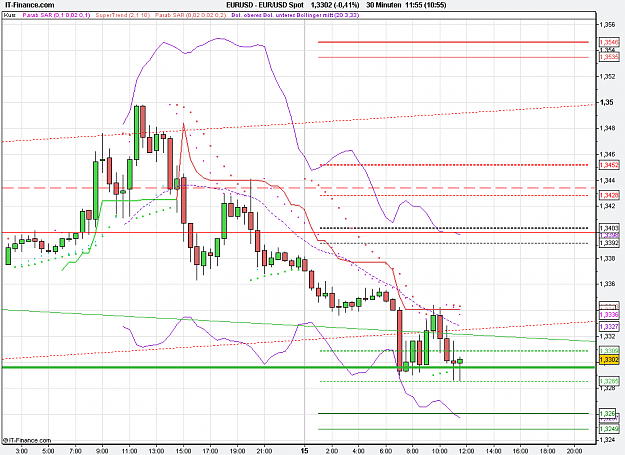Click the 2:00 time axis label
625x455 pixels.
[332, 451]
